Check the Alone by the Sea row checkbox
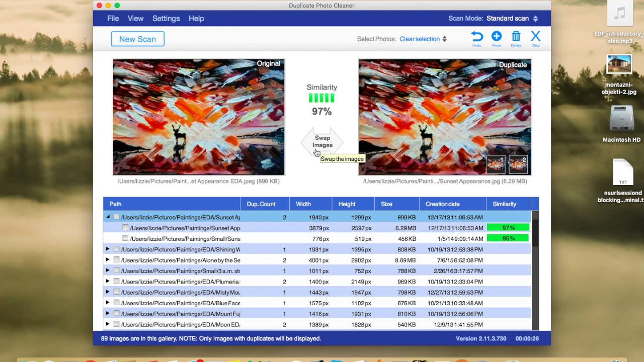 [x=117, y=260]
